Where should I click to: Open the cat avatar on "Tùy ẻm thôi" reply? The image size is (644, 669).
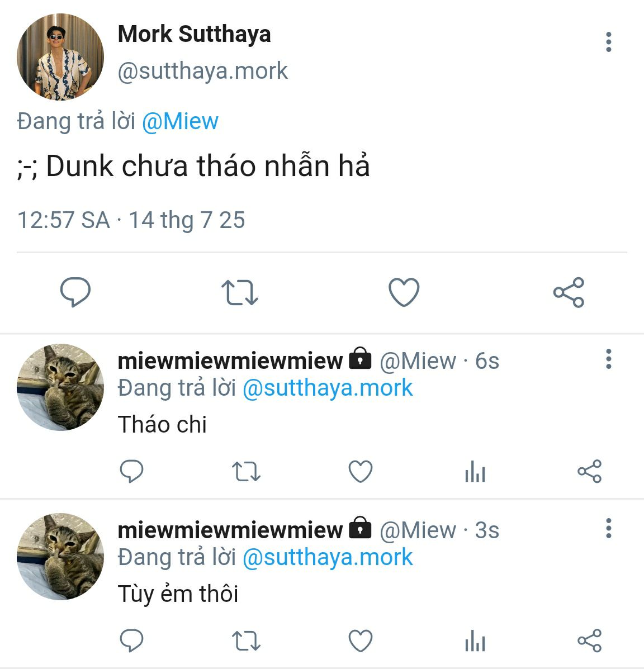pyautogui.click(x=60, y=557)
